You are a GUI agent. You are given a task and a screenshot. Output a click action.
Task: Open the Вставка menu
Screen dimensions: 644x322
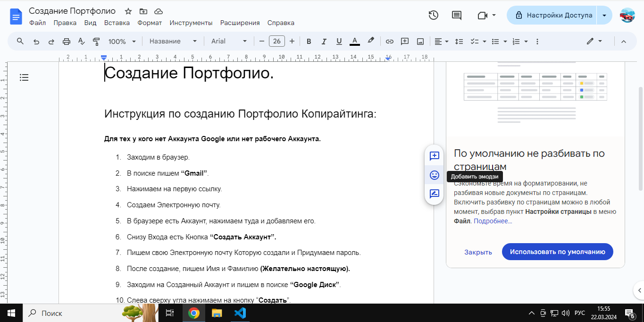pos(117,23)
